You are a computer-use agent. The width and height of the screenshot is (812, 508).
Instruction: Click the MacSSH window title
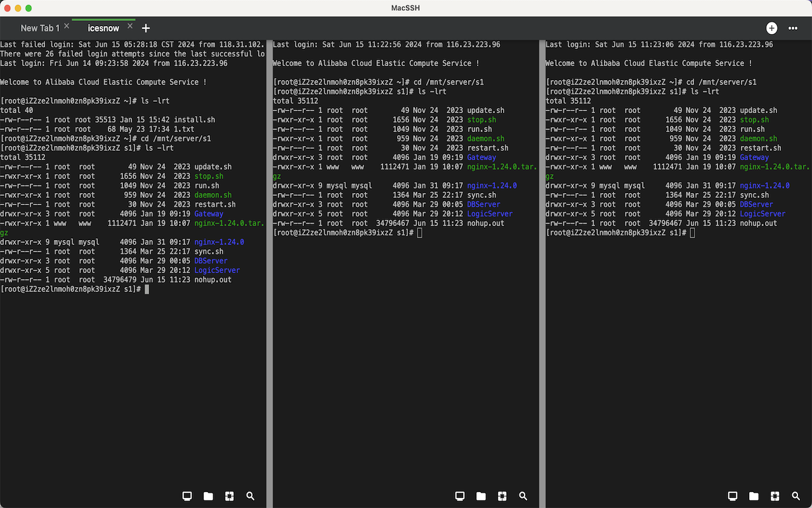(406, 8)
